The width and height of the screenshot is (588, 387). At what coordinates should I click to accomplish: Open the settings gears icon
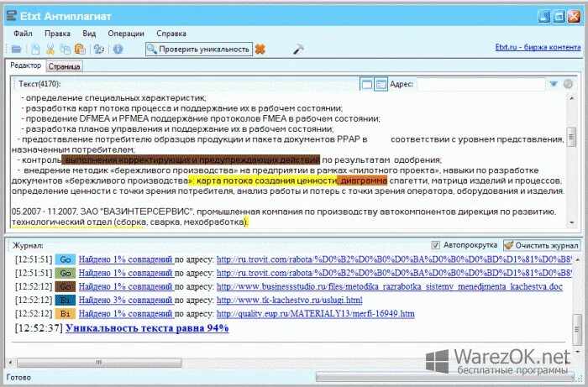(x=99, y=49)
